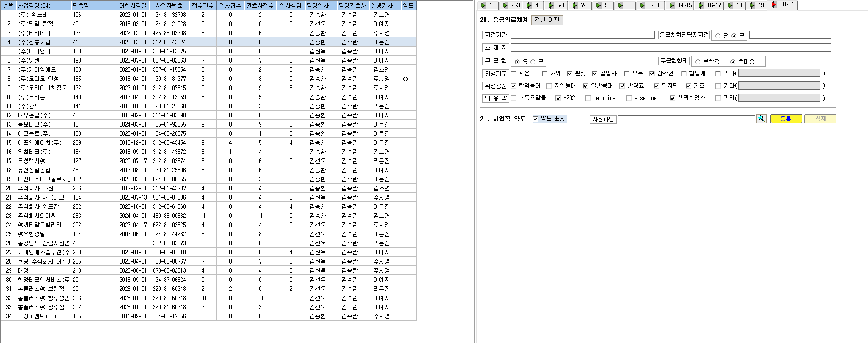Viewport: 868px width, 343px height.
Task: Click the 약도 circle marker in row 8
Action: pos(405,79)
